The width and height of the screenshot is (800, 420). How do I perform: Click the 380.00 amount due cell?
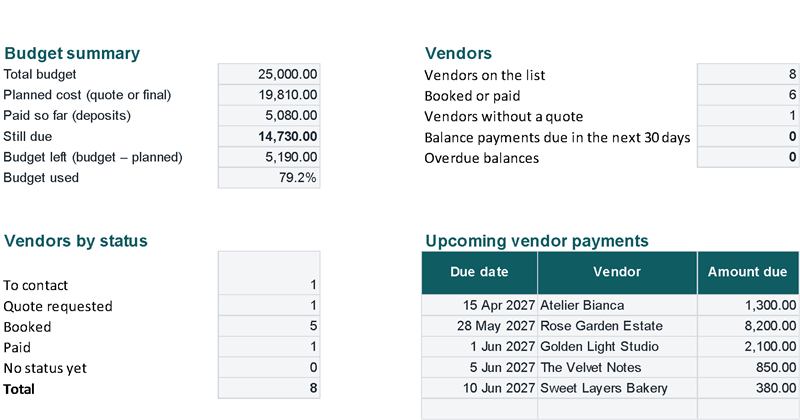click(x=748, y=388)
